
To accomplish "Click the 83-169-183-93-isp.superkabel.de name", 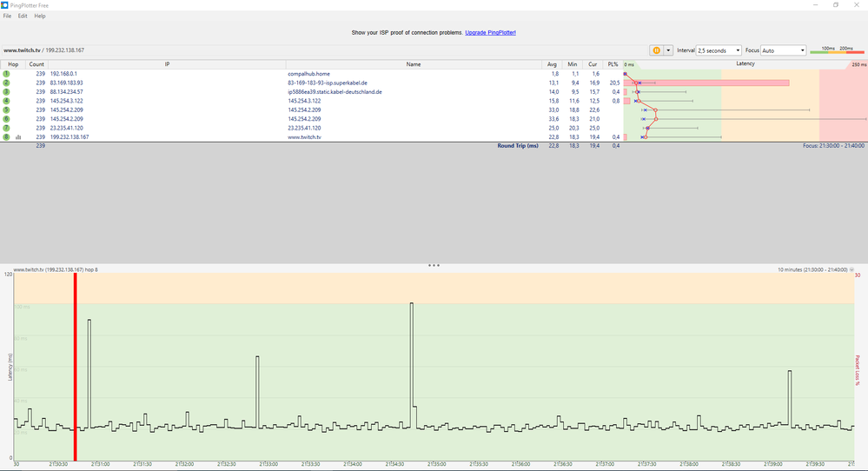I will tap(328, 83).
